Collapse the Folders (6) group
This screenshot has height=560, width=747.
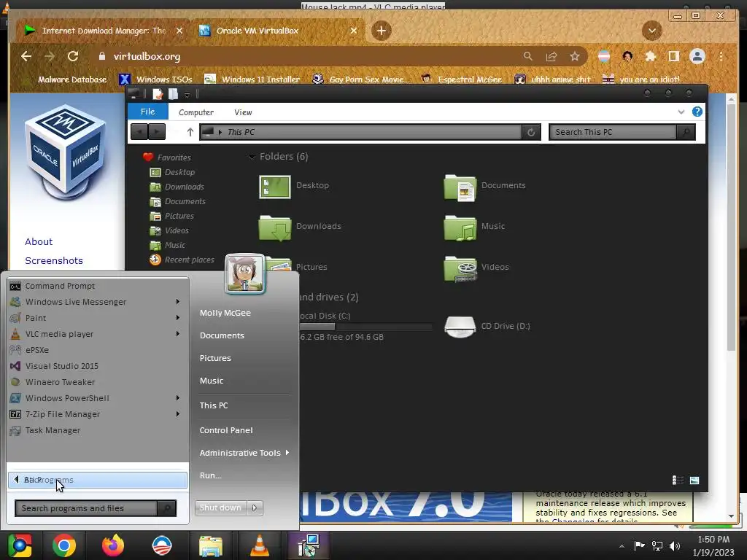pos(252,157)
